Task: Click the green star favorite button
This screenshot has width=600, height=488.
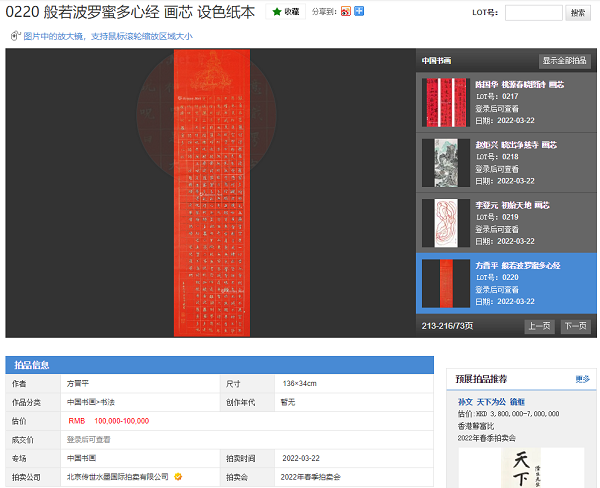Action: (x=285, y=12)
